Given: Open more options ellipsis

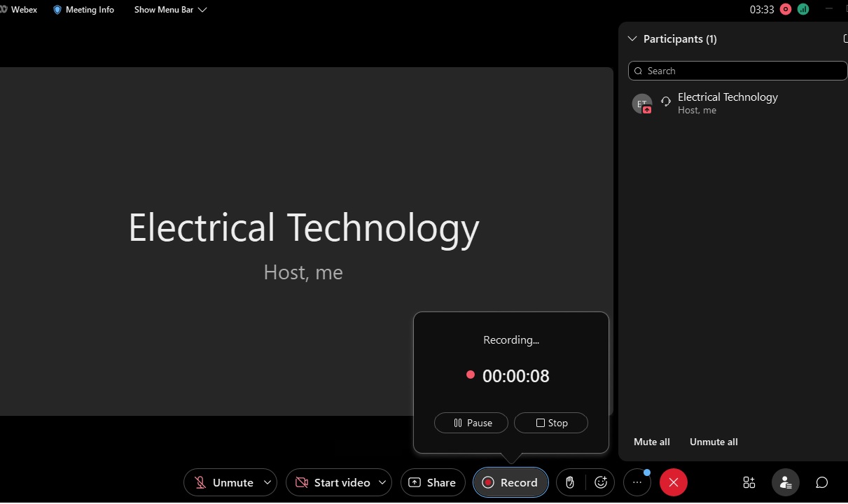Looking at the screenshot, I should 637,482.
